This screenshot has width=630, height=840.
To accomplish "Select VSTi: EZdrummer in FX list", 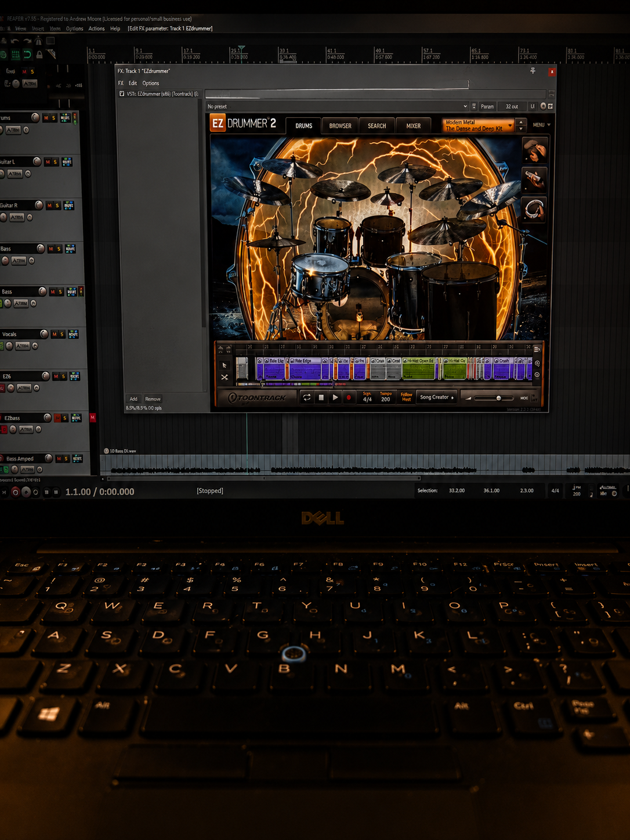I will coord(162,94).
